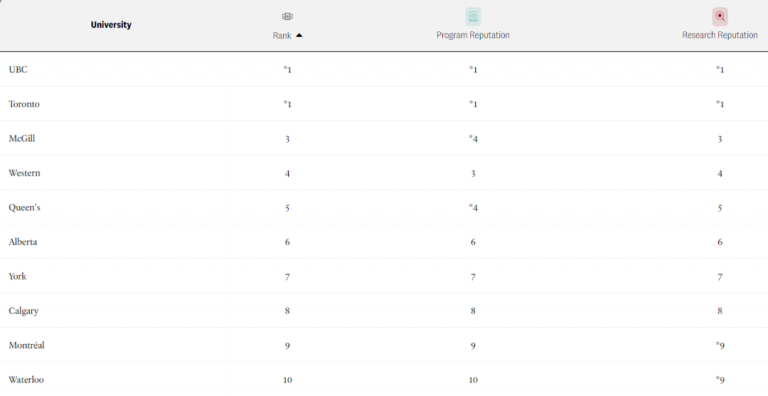
Task: Sort by the Rank column label
Action: (x=282, y=35)
